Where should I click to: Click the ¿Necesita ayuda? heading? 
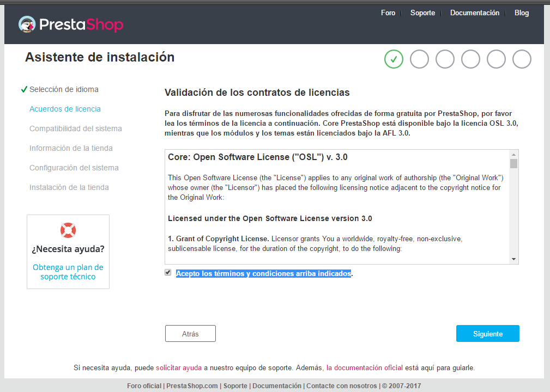coord(68,249)
